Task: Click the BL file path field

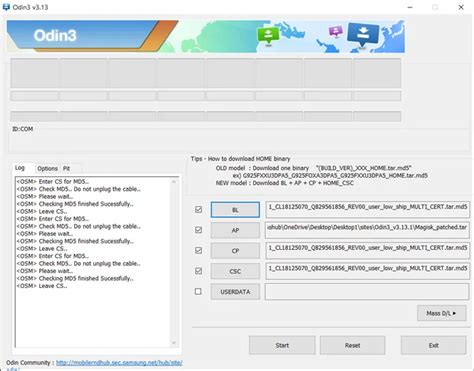Action: [x=367, y=209]
